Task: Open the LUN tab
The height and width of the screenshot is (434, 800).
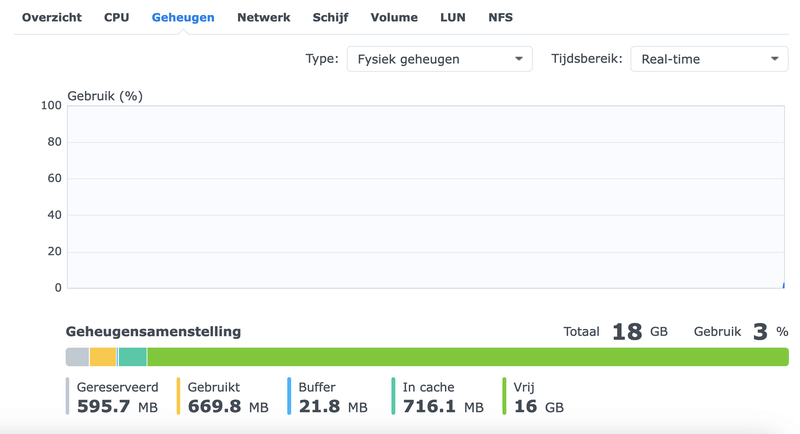Action: click(x=453, y=17)
